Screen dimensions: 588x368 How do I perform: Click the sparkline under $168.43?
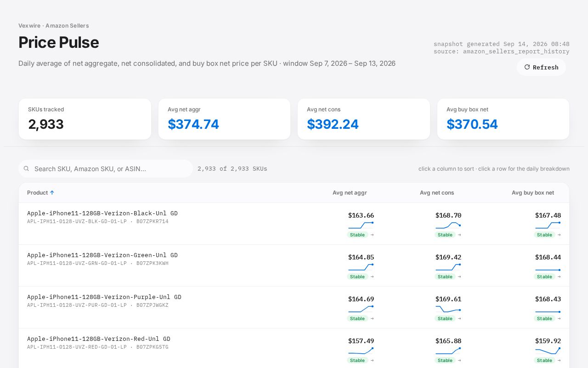[x=548, y=310]
